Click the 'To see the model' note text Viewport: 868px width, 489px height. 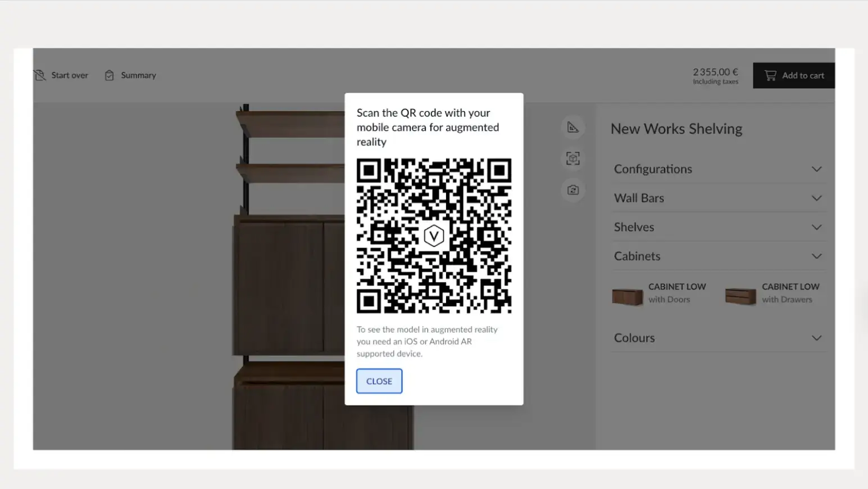pyautogui.click(x=427, y=341)
